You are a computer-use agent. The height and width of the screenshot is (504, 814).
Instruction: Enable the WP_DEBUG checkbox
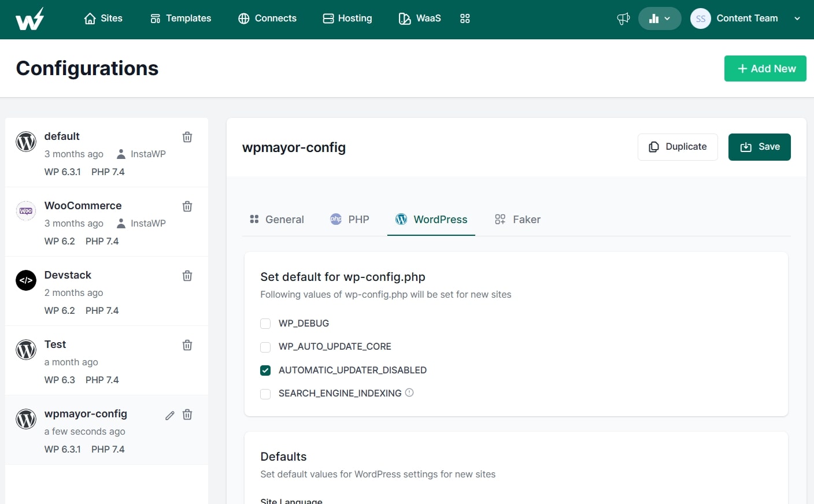click(265, 324)
